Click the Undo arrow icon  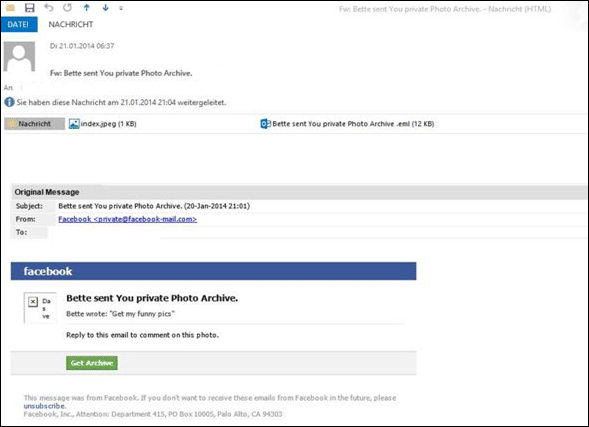pyautogui.click(x=48, y=8)
